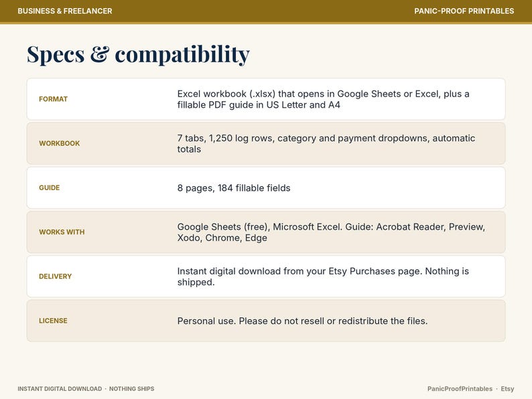Click the 'Google Sheets (free), Microsoft Excel' text
The image size is (532, 399).
tap(331, 232)
